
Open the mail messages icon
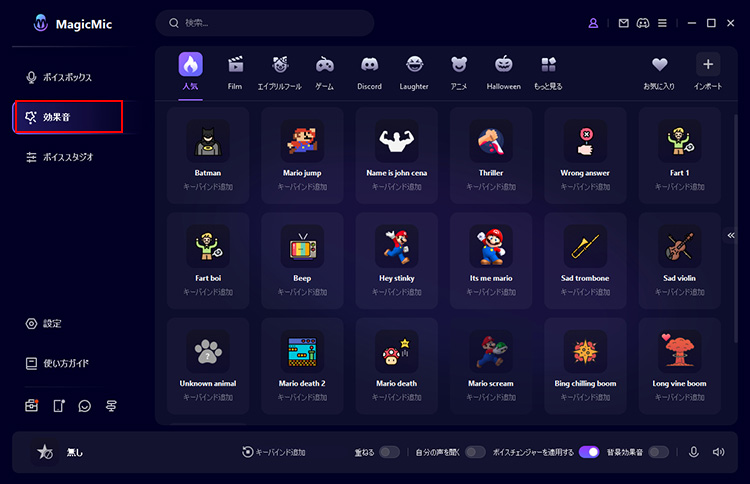tap(623, 23)
